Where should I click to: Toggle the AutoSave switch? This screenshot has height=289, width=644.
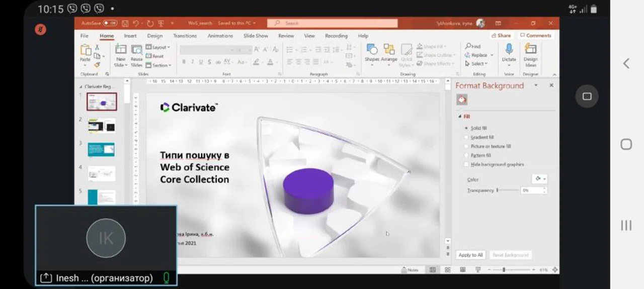(x=110, y=23)
